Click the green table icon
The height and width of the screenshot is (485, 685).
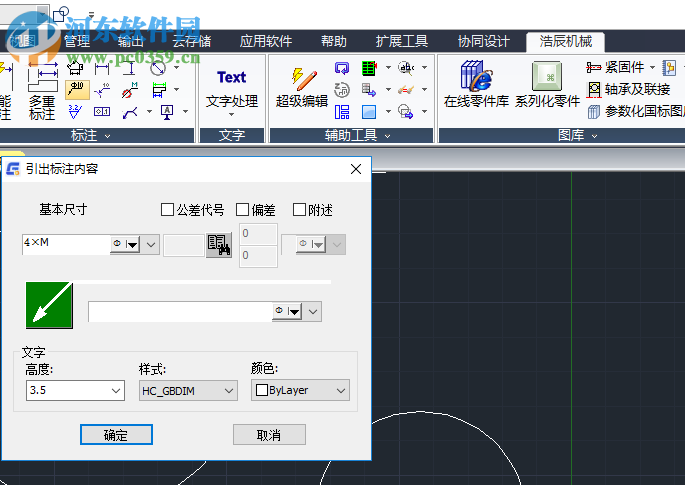(369, 68)
